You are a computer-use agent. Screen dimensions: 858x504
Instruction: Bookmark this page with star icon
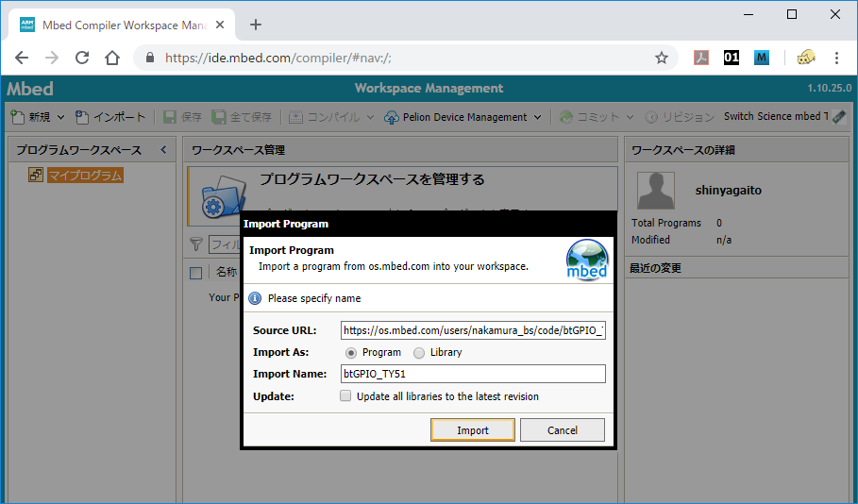click(662, 58)
